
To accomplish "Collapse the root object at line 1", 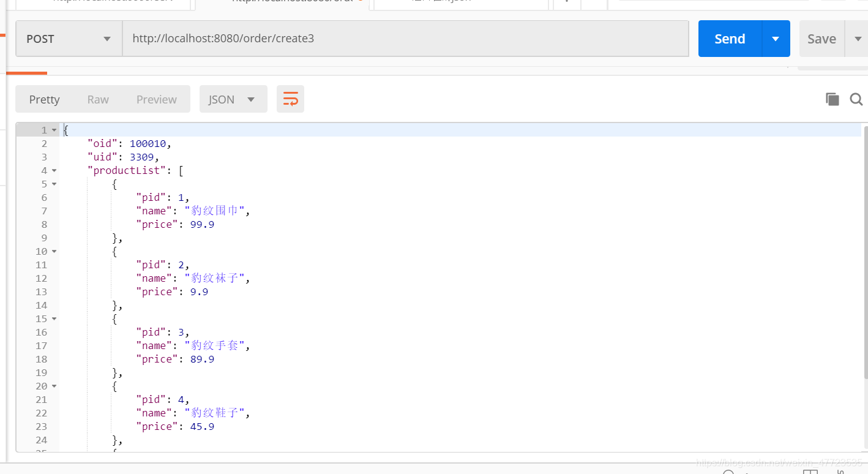I will pos(54,130).
